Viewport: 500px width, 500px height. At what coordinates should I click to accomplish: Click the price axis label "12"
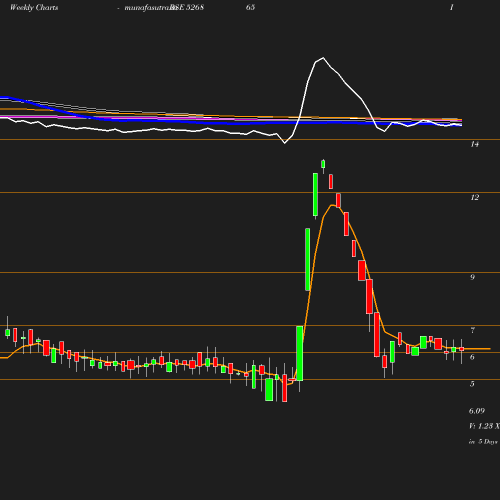[474, 197]
